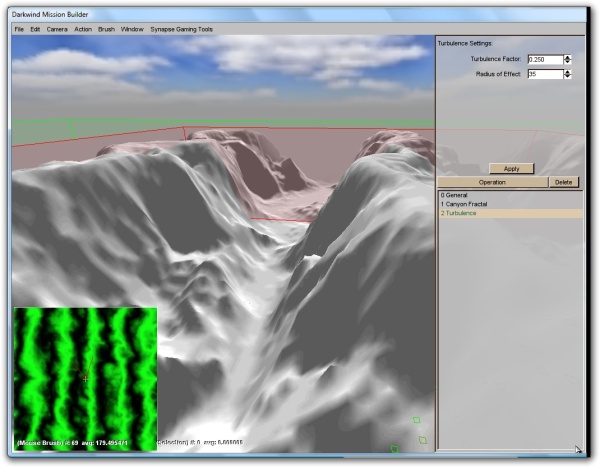Open the Synapse Gaming Tools menu
This screenshot has width=600, height=468.
tap(182, 30)
